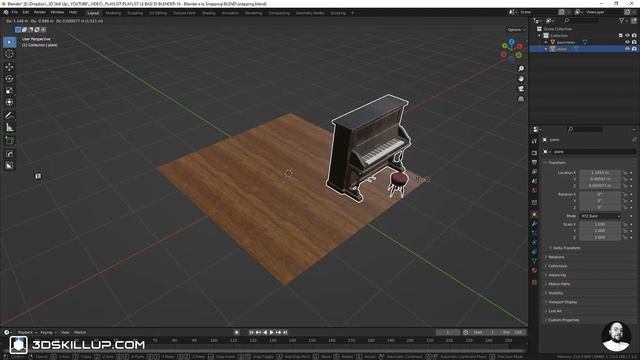Select the Measure tool
Screen dimensions: 640x360
click(x=9, y=128)
